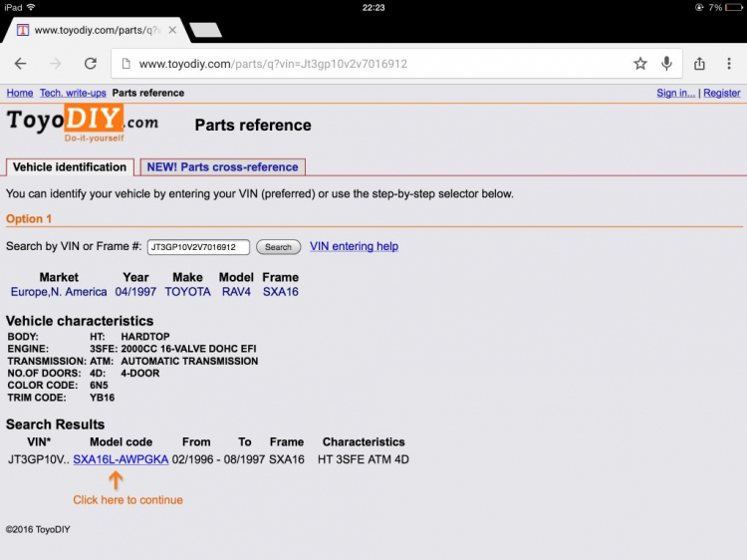Click the VIN or Frame # input field
747x560 pixels.
coord(198,247)
